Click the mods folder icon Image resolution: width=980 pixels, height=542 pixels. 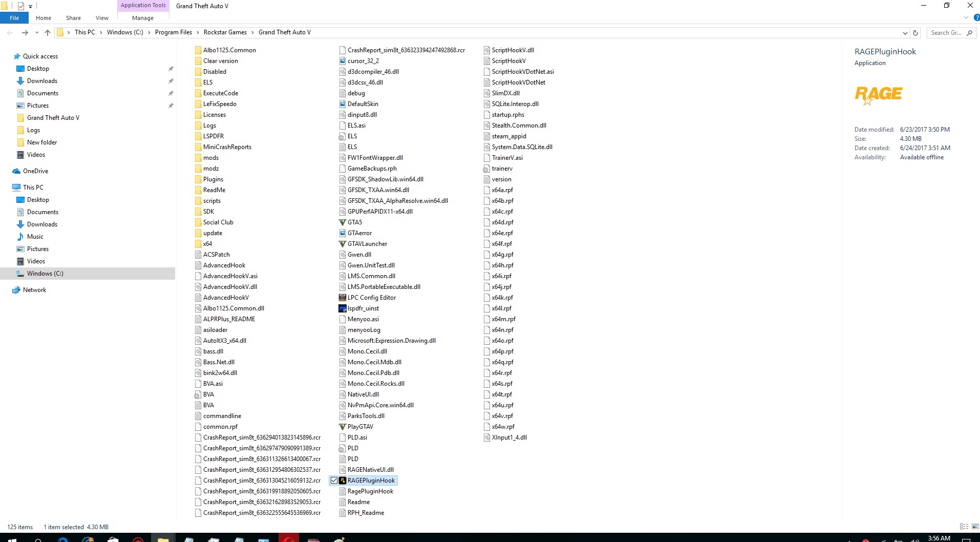tap(198, 158)
